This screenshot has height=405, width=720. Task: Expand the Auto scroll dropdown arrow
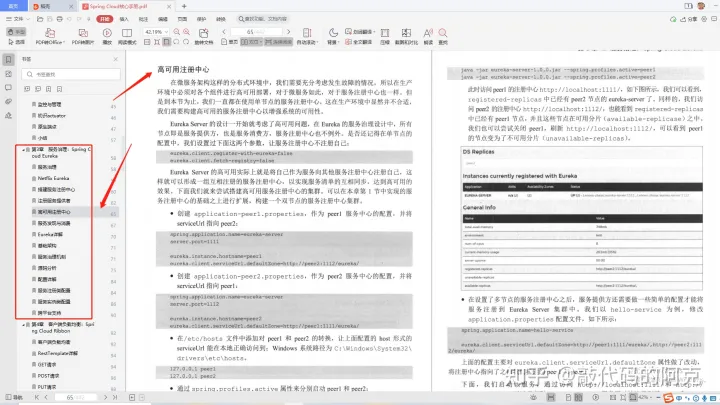pos(317,42)
